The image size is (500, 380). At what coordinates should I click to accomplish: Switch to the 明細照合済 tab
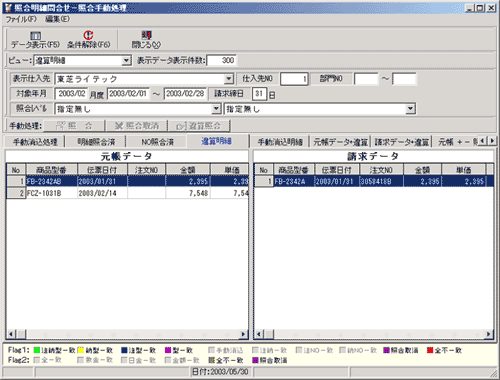[96, 142]
